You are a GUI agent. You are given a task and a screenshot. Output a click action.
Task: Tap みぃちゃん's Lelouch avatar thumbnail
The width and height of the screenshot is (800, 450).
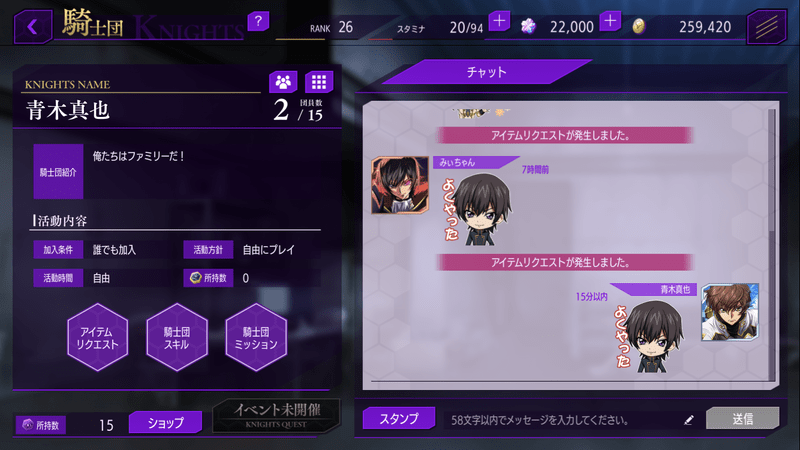pos(400,185)
